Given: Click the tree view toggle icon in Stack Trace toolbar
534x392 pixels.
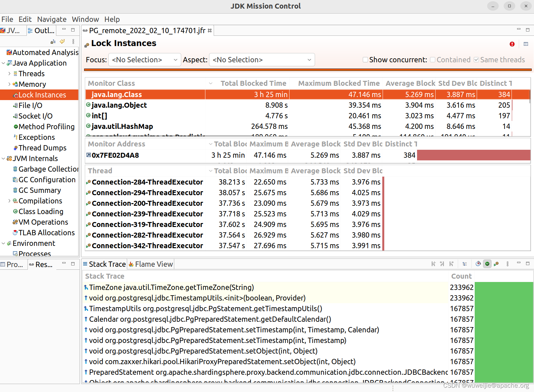Looking at the screenshot, I should pyautogui.click(x=465, y=264).
